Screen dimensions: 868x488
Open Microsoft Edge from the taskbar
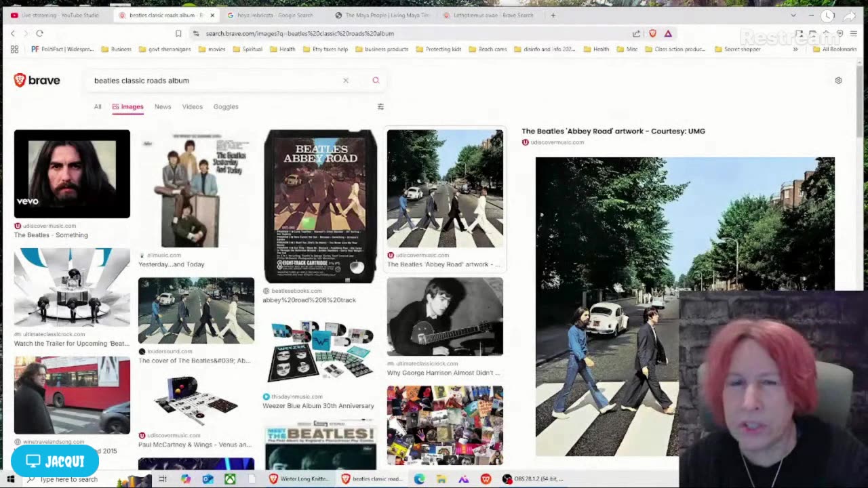tap(419, 479)
